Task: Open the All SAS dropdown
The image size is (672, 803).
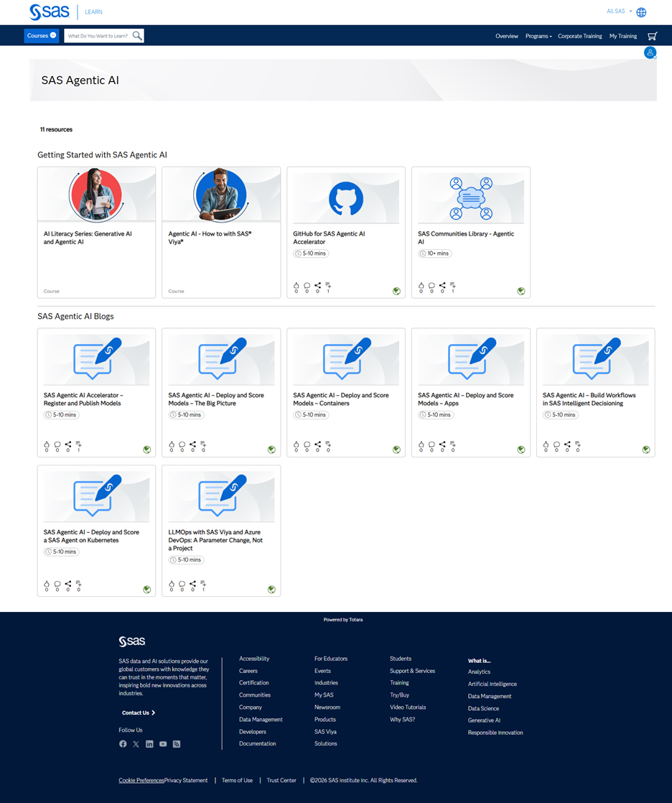Action: (x=619, y=11)
